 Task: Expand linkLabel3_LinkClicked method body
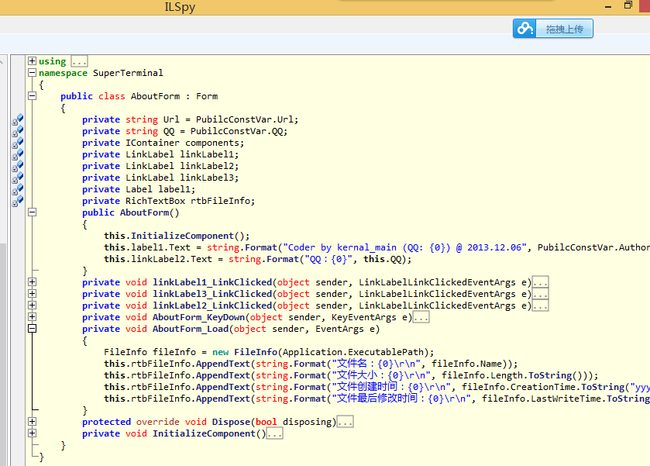click(x=32, y=294)
